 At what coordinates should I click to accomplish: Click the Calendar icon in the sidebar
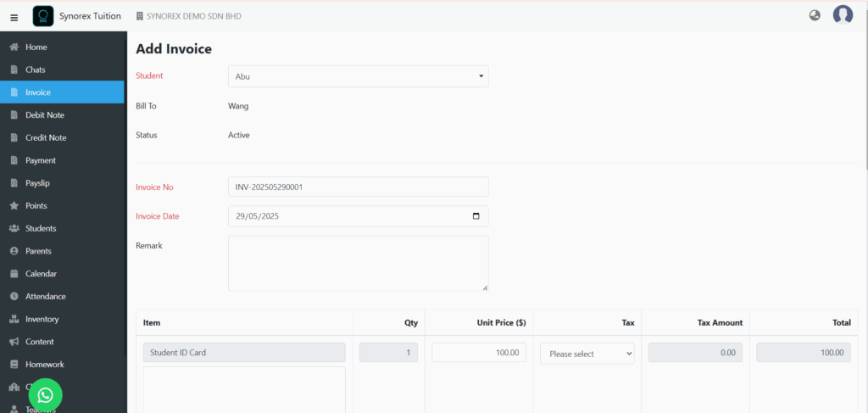14,273
